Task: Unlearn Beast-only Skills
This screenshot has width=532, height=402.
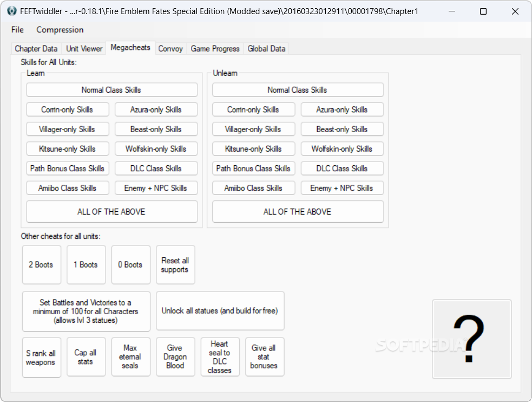Action: 342,129
